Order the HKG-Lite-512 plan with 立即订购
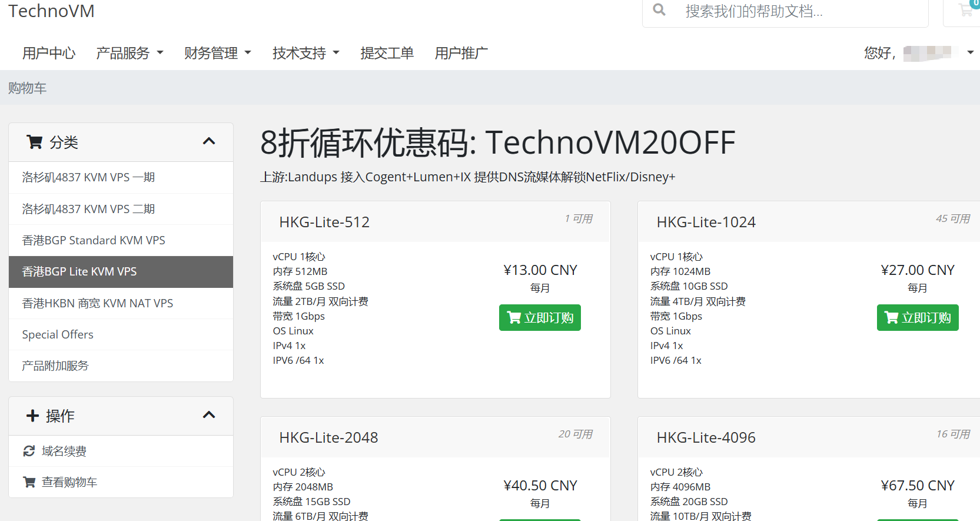The height and width of the screenshot is (521, 980). pos(540,318)
